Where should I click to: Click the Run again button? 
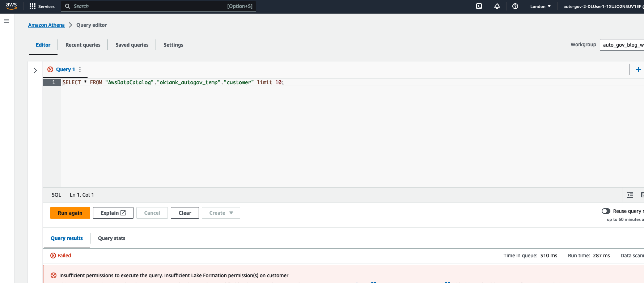(70, 213)
